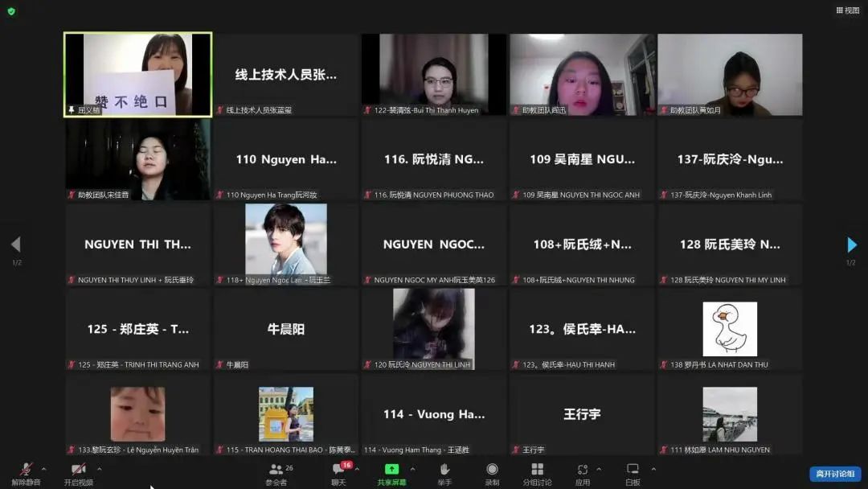Image resolution: width=868 pixels, height=489 pixels.
Task: Open the video options chevron beside 开启视频
Action: (x=98, y=468)
